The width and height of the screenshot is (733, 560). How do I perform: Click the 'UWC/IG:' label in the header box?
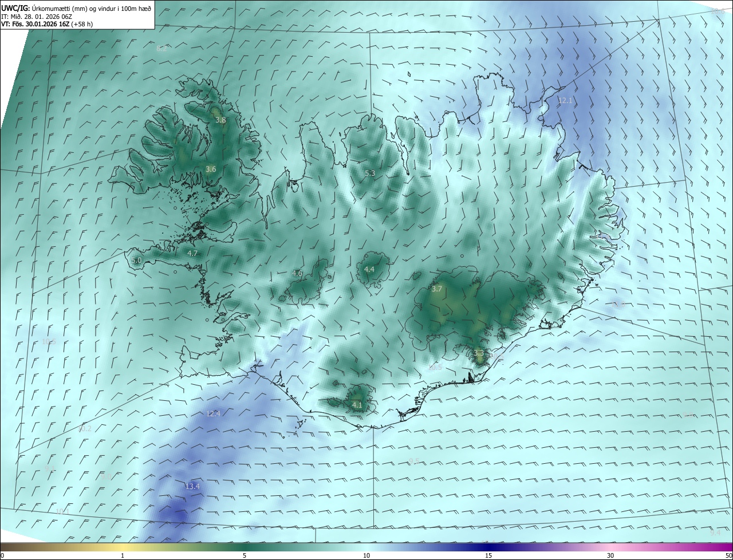pyautogui.click(x=16, y=9)
